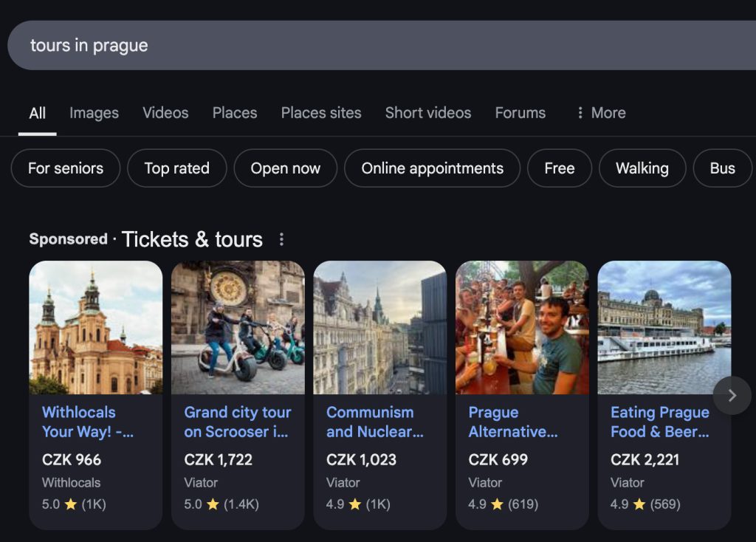756x542 pixels.
Task: Open the 'Prague Alternative...' tour link
Action: [513, 422]
